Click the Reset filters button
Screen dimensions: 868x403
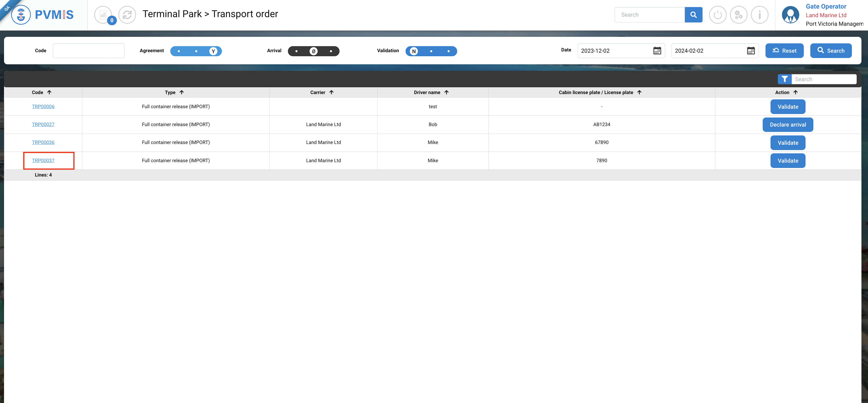[x=784, y=51]
